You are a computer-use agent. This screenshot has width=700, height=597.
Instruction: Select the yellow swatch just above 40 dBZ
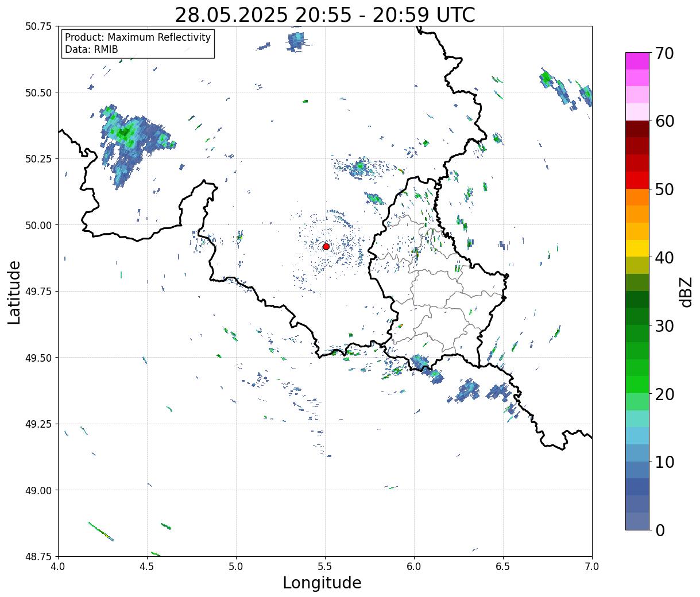(x=637, y=248)
